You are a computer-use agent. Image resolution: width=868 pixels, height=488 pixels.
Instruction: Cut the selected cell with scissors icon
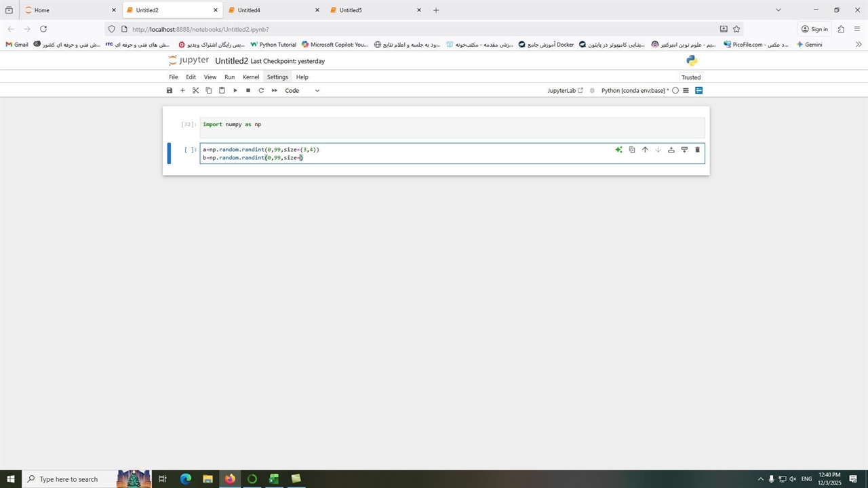pyautogui.click(x=195, y=90)
